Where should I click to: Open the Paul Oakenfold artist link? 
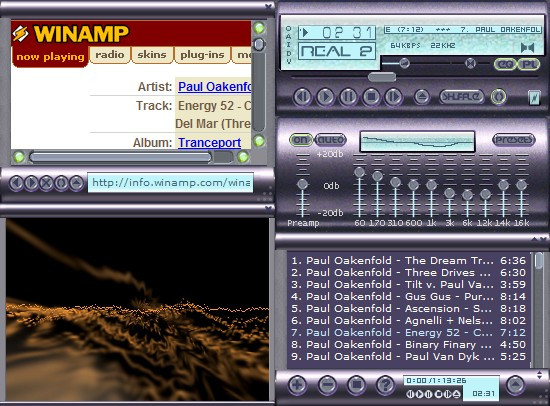point(215,87)
